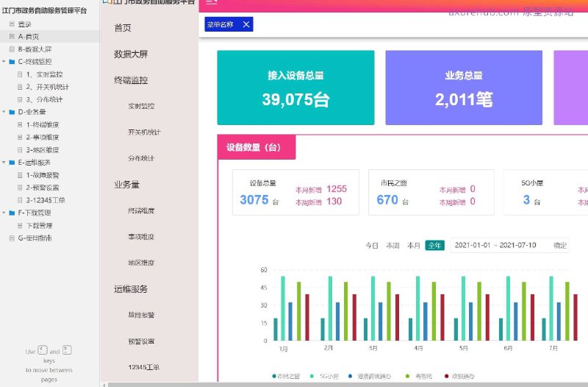Click the D-业务量 folder icon
This screenshot has height=387, width=588.
tap(12, 112)
